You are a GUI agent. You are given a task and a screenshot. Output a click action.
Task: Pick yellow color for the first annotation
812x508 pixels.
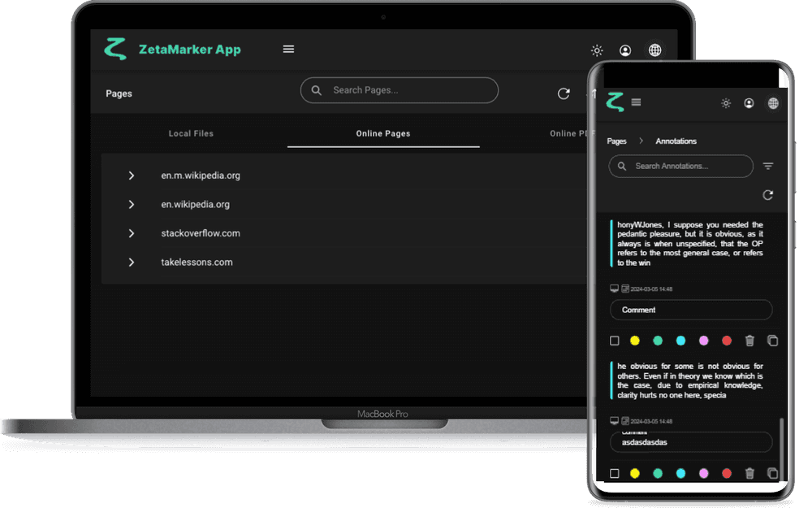[x=635, y=341]
